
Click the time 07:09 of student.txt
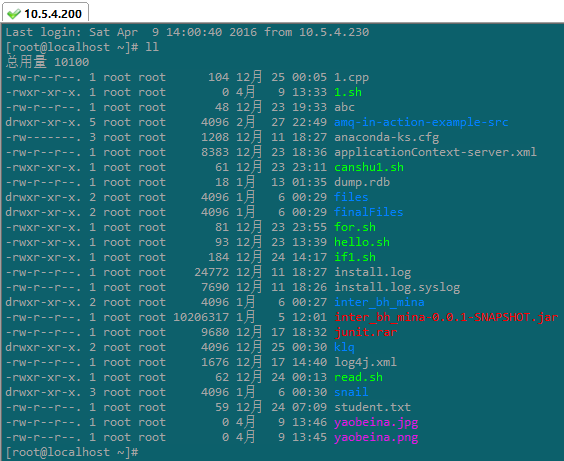tap(309, 407)
